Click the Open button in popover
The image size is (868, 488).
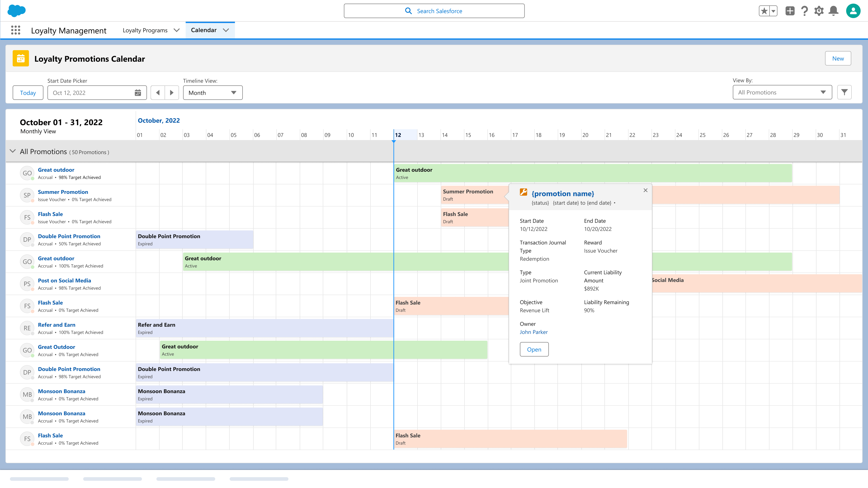coord(534,349)
